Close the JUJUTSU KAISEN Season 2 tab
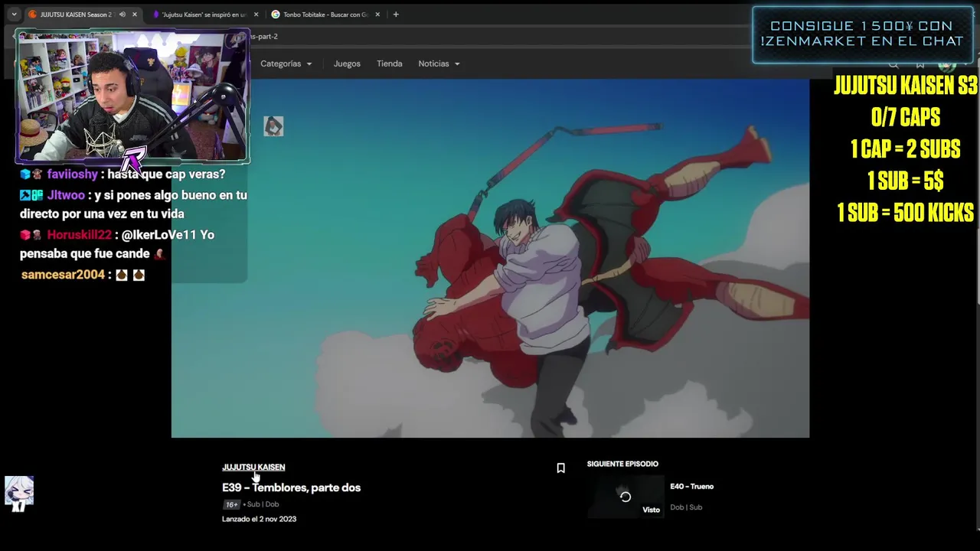 point(134,15)
